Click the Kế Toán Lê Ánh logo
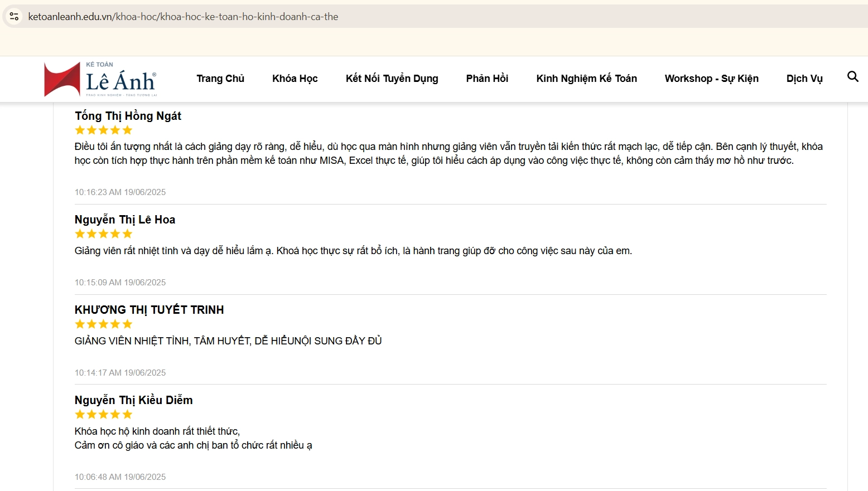The height and width of the screenshot is (491, 868). tap(100, 80)
